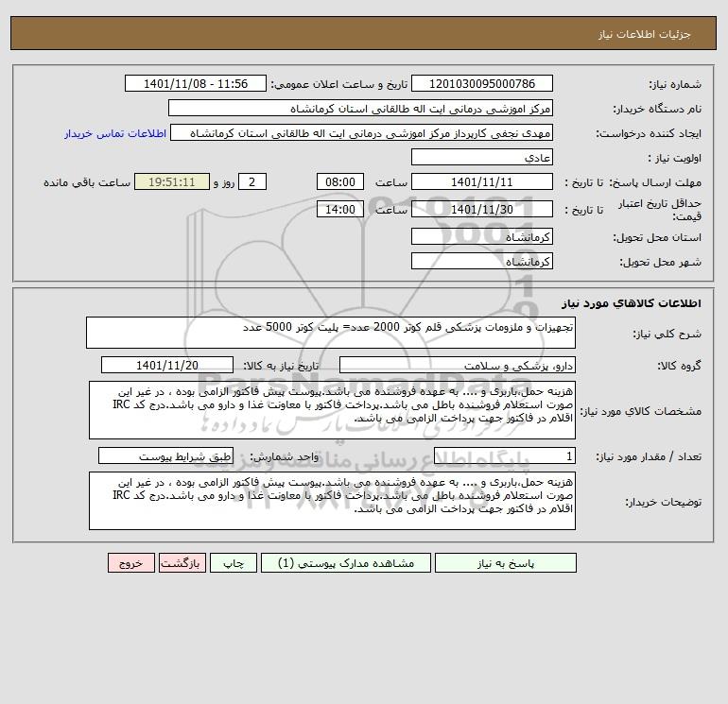Click the شرح کلی نیاز label

coord(667,334)
